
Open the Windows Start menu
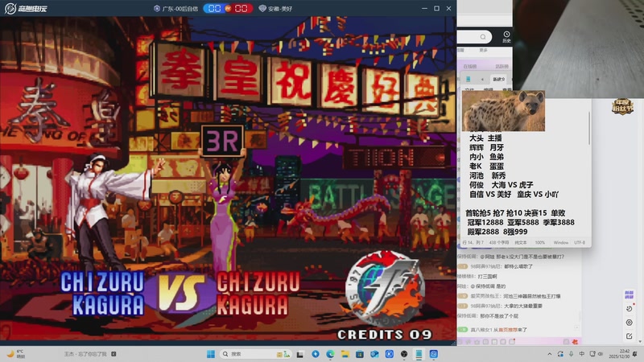[211, 354]
